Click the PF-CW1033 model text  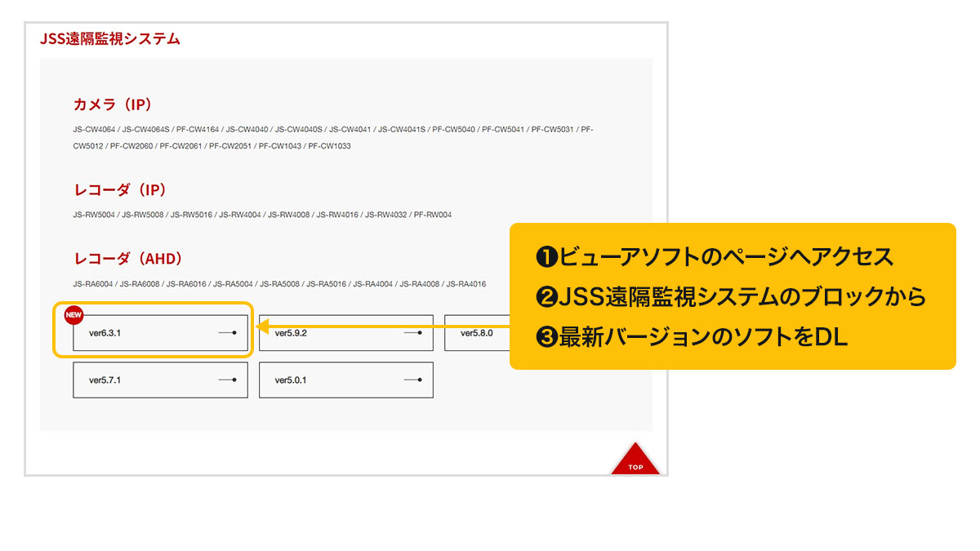pos(329,146)
